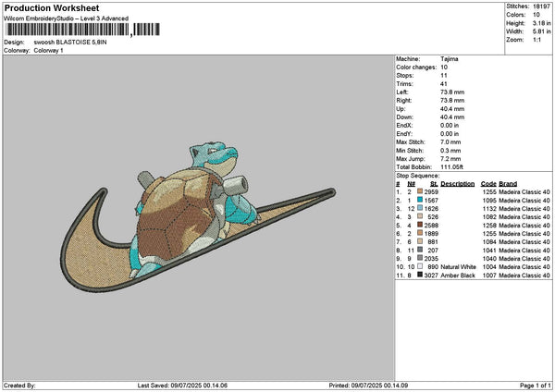555x392 pixels.
Task: Click the dark brown swatch for stop 5
Action: coord(421,223)
